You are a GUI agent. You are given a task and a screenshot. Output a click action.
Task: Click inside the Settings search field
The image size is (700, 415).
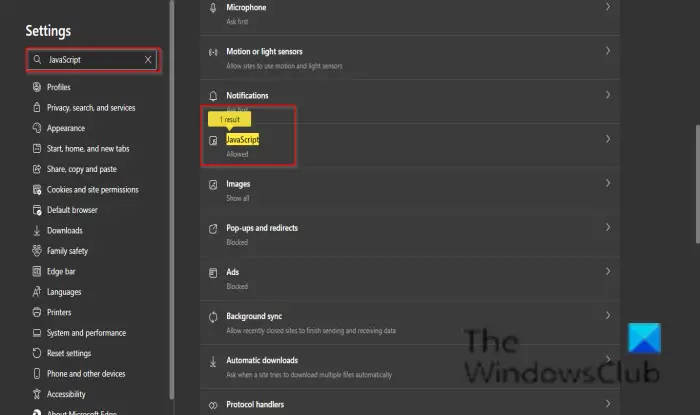(x=92, y=60)
